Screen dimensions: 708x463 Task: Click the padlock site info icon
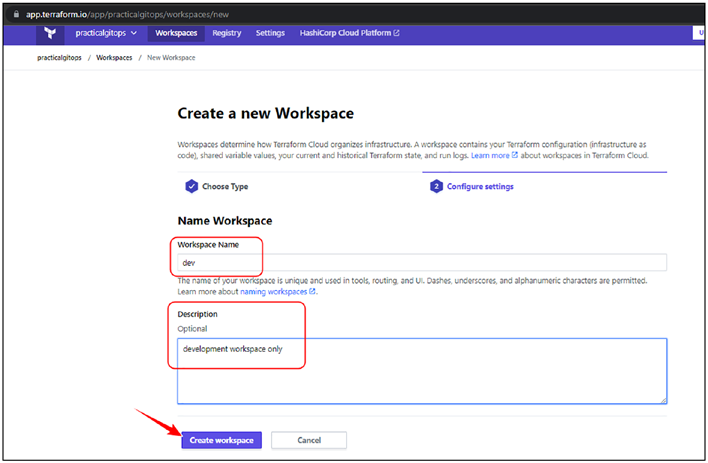pos(16,14)
